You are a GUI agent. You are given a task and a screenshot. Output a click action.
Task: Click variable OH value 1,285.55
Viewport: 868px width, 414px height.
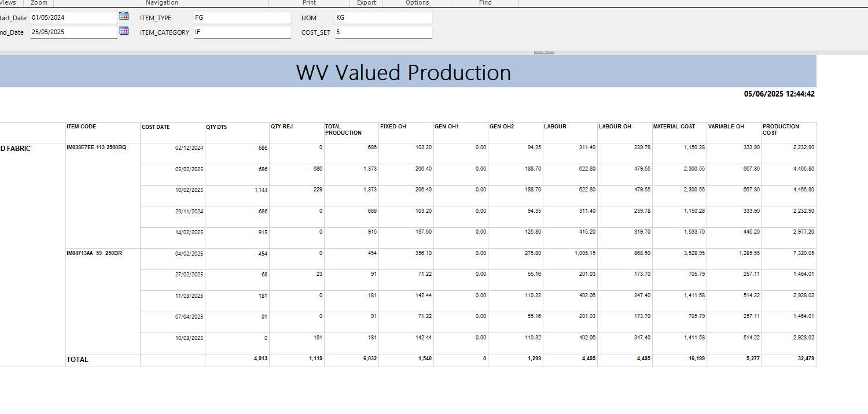tap(749, 253)
